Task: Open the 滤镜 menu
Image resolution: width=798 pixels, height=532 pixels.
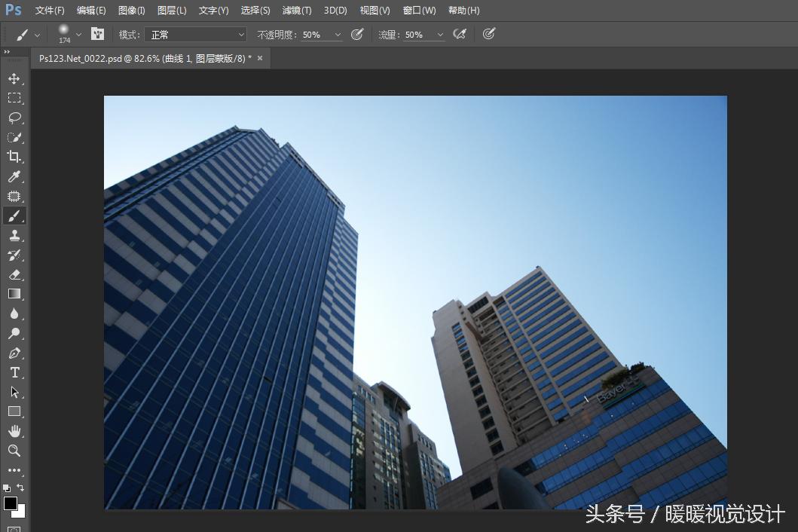Action: pos(296,10)
